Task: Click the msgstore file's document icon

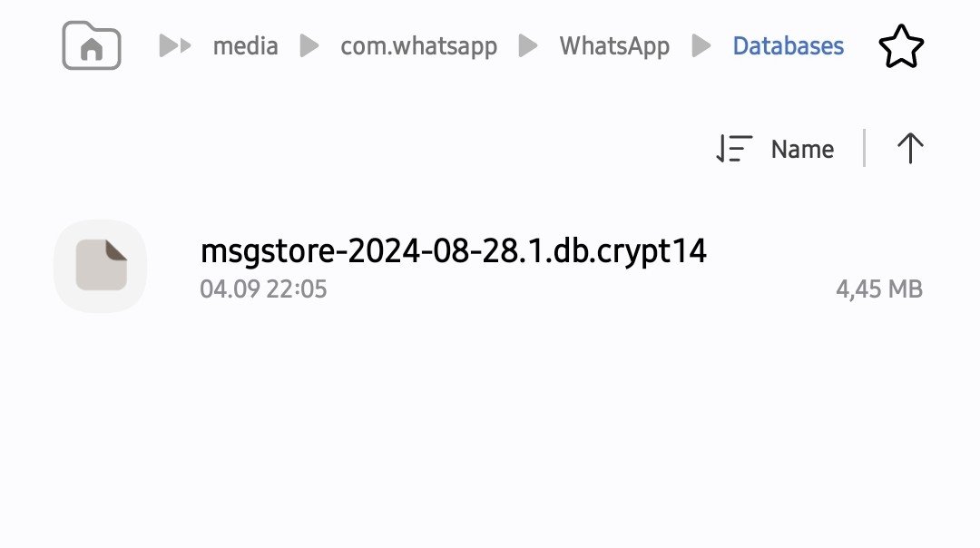Action: [x=101, y=265]
